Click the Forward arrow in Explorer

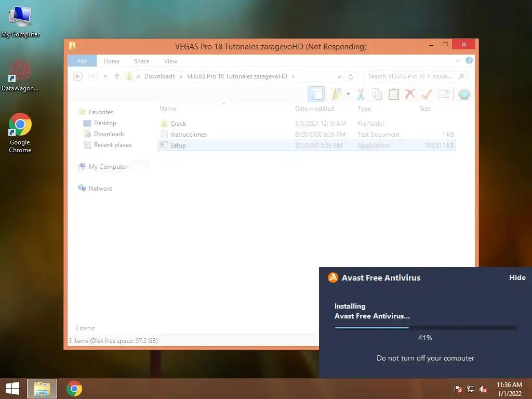click(92, 76)
